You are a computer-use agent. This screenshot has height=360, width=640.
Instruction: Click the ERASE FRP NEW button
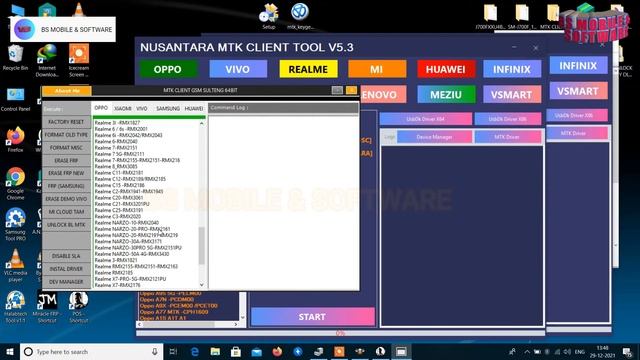[66, 173]
